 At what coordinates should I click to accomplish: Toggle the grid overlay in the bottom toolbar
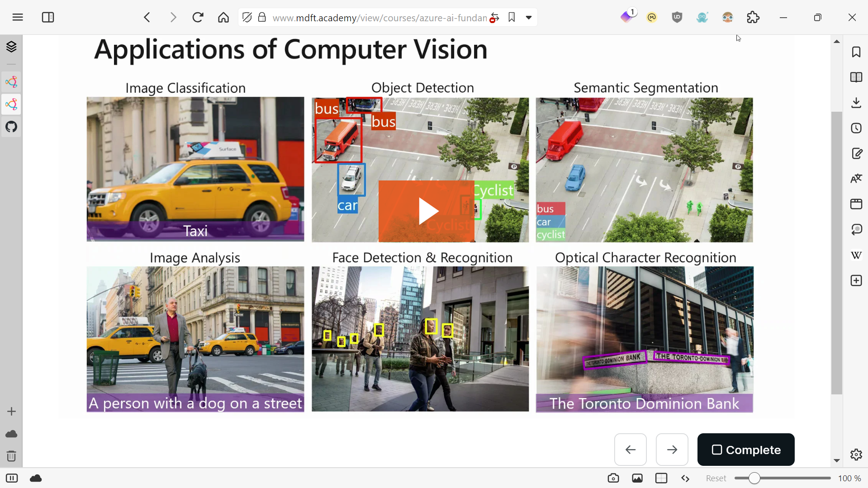661,478
